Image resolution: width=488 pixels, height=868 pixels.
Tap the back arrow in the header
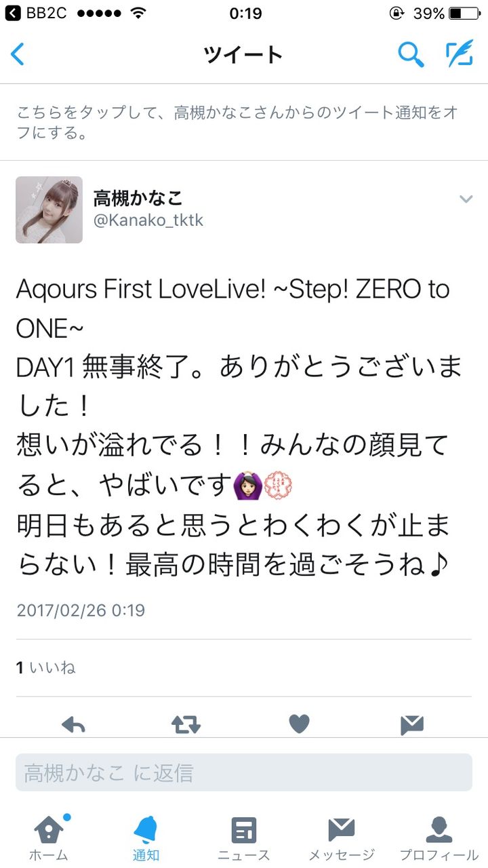[x=18, y=55]
